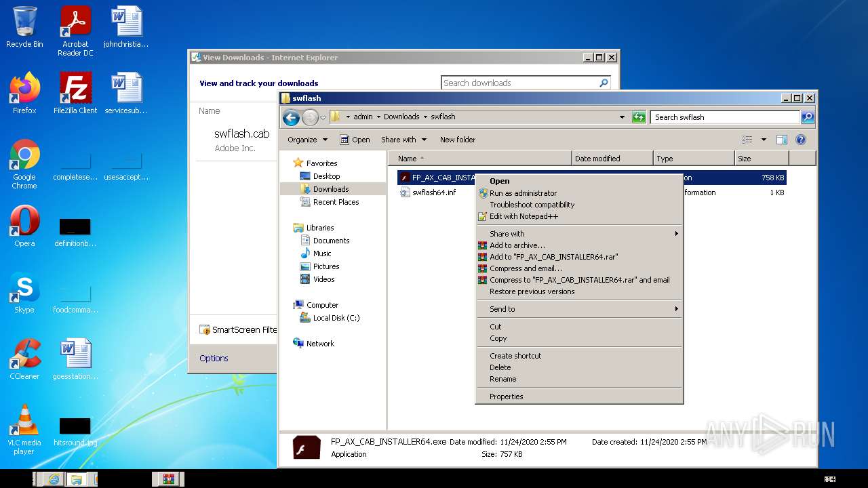Open the address bar history dropdown arrow

(622, 117)
